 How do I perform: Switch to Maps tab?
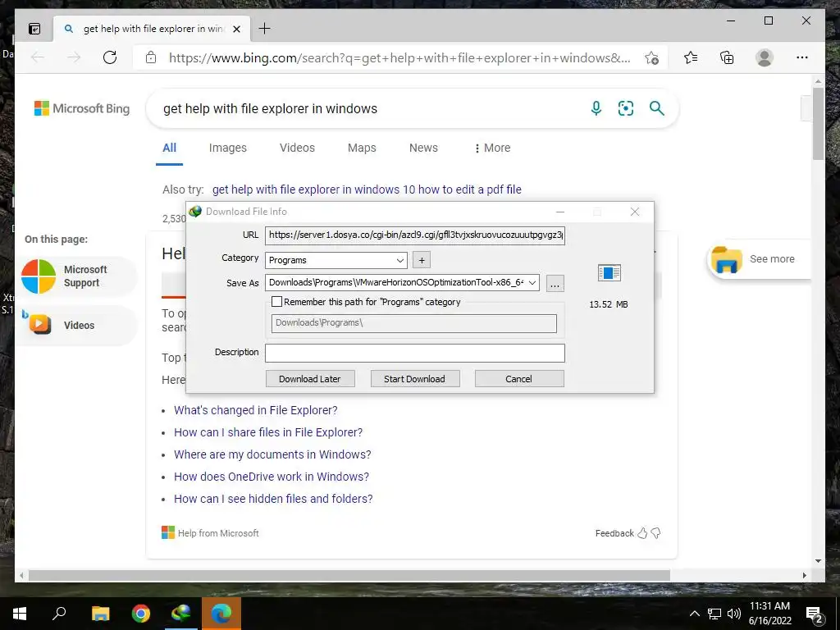[x=362, y=148]
